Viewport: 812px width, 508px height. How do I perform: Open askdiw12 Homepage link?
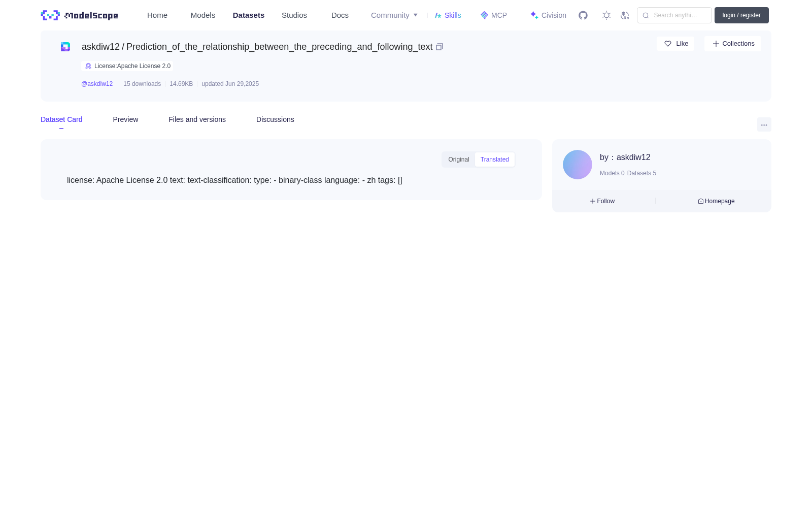pyautogui.click(x=716, y=201)
